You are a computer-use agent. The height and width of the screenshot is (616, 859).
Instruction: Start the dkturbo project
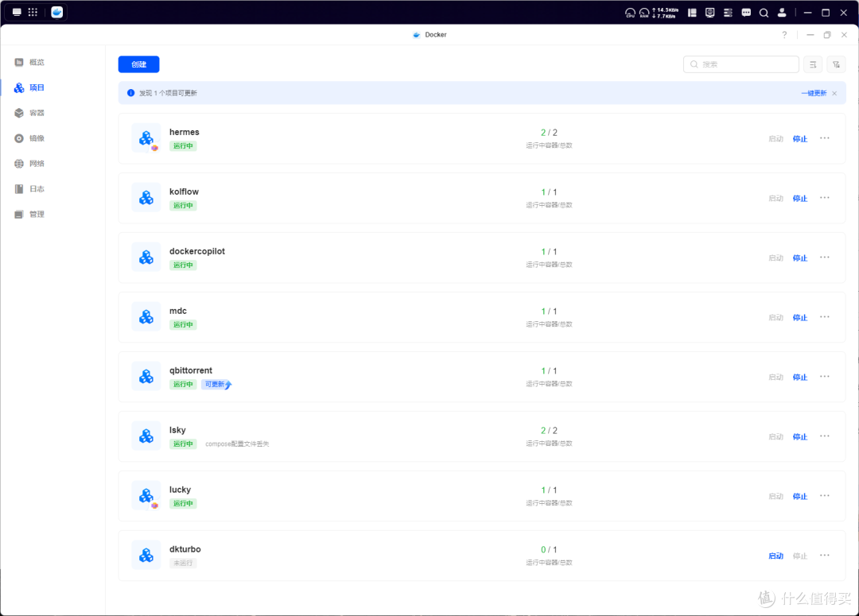pyautogui.click(x=775, y=556)
